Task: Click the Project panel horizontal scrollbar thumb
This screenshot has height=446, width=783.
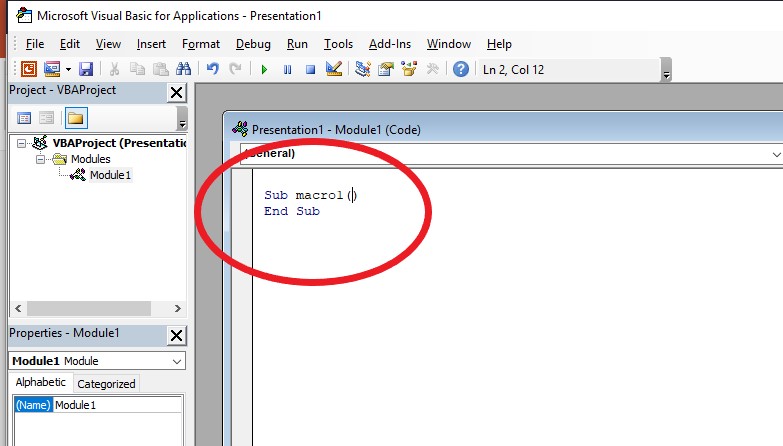Action: point(89,309)
